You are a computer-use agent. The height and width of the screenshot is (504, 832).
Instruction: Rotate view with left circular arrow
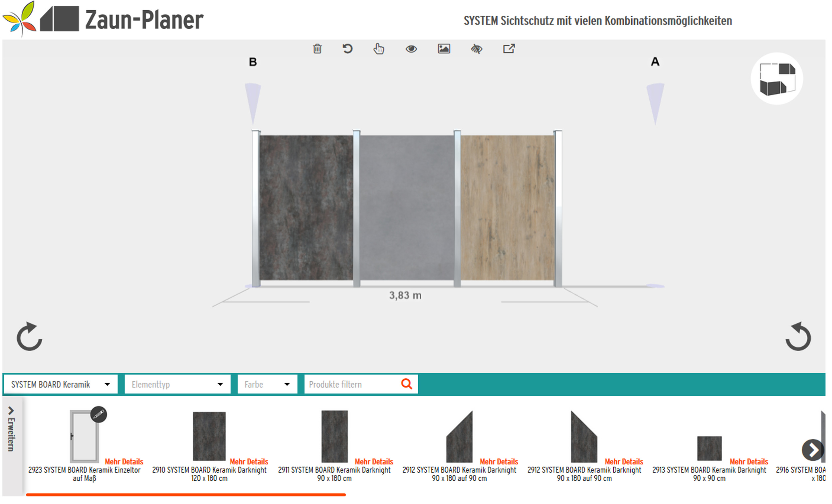(29, 337)
